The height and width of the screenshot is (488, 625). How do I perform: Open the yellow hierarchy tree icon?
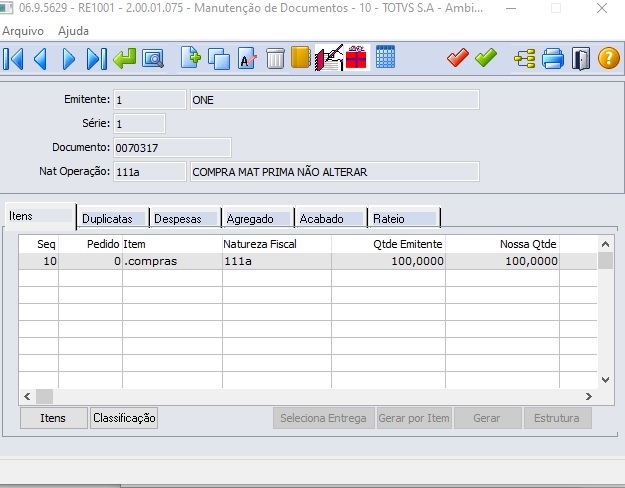[x=525, y=59]
